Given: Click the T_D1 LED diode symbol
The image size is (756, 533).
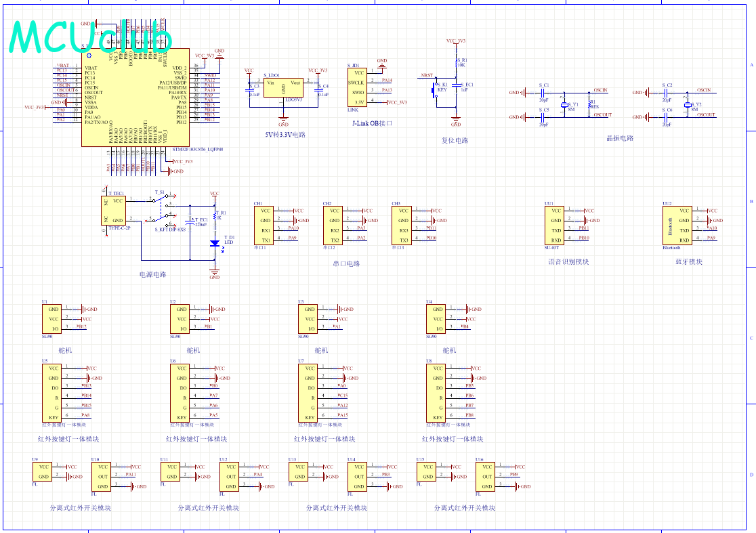Looking at the screenshot, I should (215, 243).
